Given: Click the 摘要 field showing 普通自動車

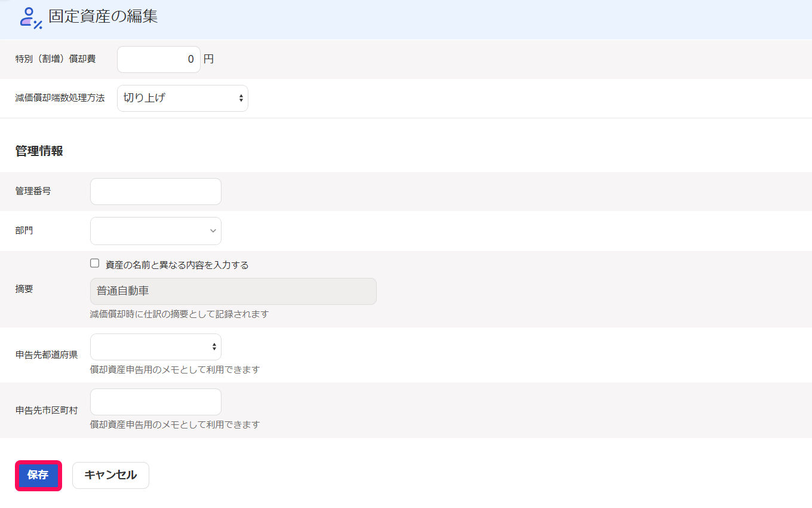Looking at the screenshot, I should click(x=233, y=291).
